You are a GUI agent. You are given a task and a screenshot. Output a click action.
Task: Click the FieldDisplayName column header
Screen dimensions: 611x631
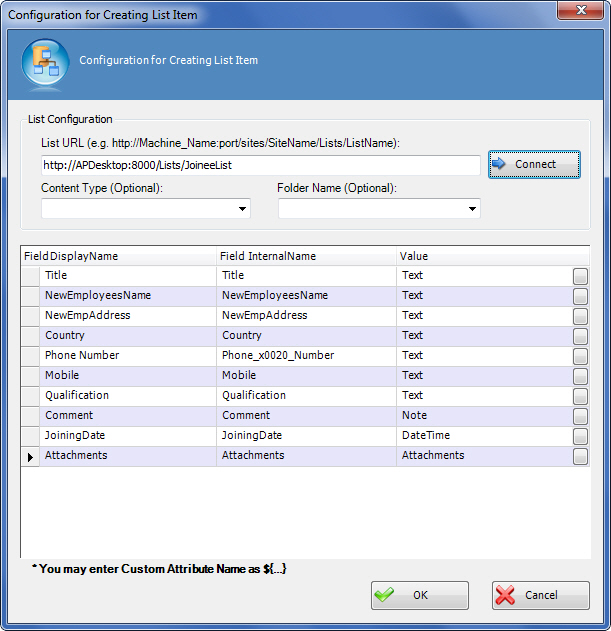(118, 256)
